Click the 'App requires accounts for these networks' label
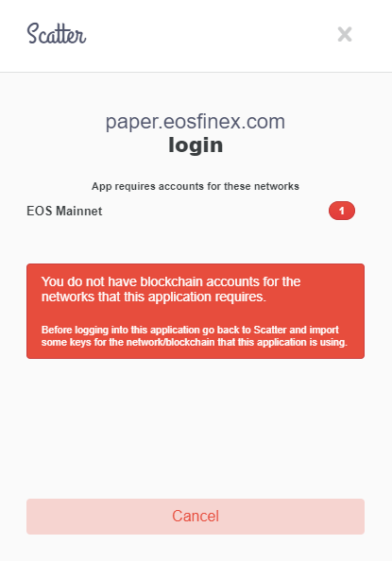 (196, 186)
